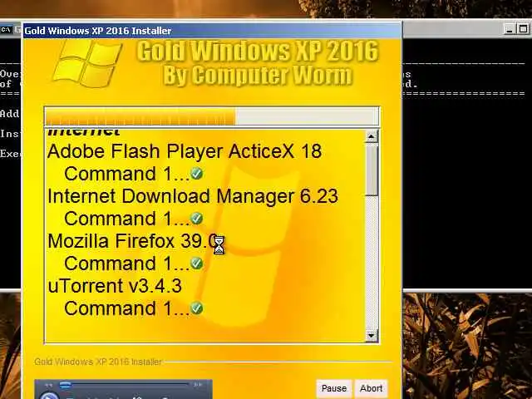Click the installation progress bar
The width and height of the screenshot is (532, 399).
(x=212, y=116)
